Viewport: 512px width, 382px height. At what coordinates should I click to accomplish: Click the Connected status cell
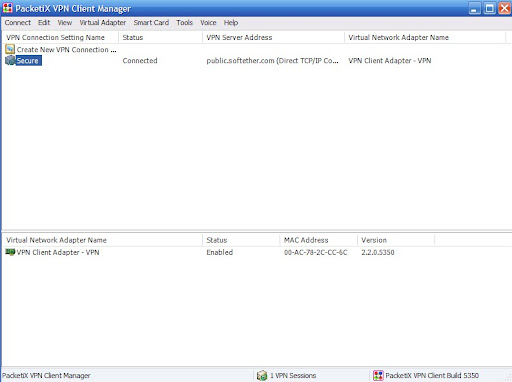pos(140,61)
